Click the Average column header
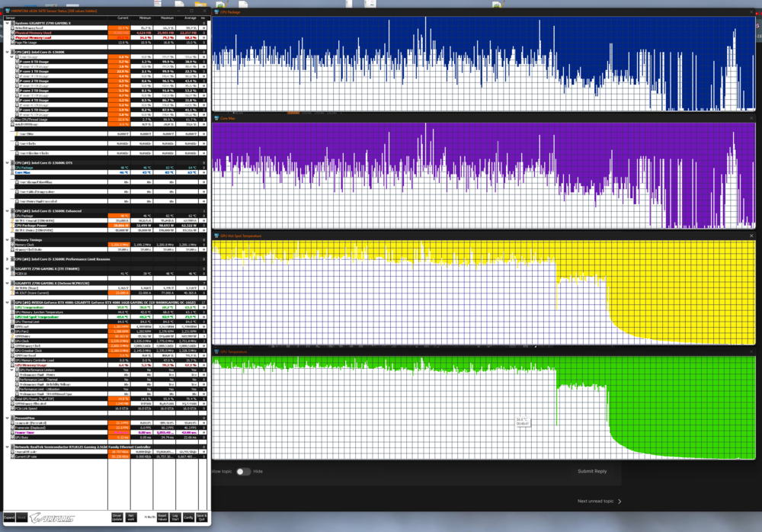Image resolution: width=762 pixels, height=532 pixels. (187, 18)
